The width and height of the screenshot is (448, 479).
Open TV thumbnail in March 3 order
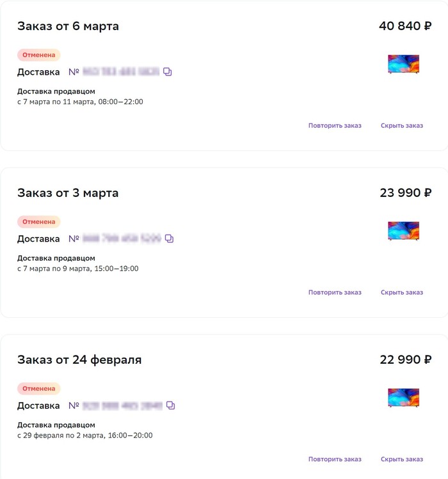403,231
